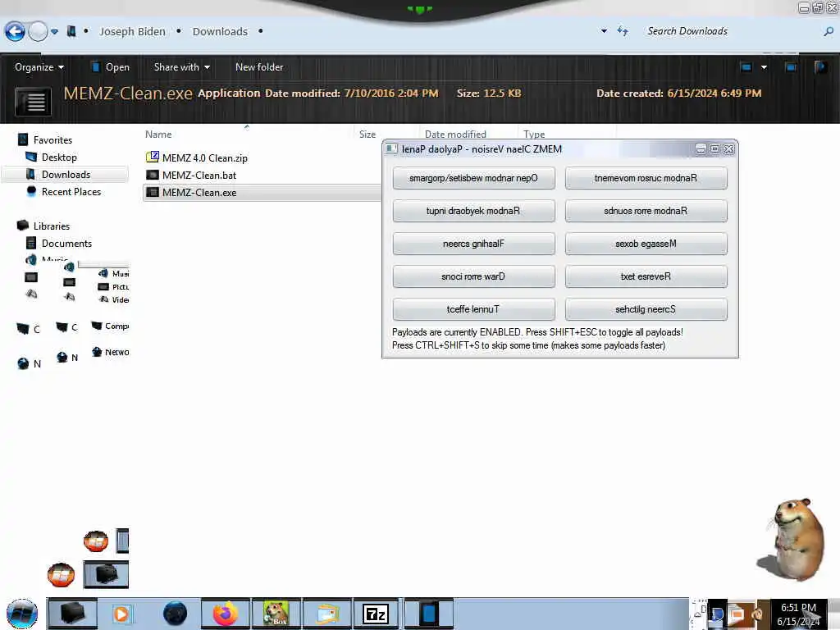Click the first dark taskbar window button
The image size is (840, 630).
coord(72,614)
